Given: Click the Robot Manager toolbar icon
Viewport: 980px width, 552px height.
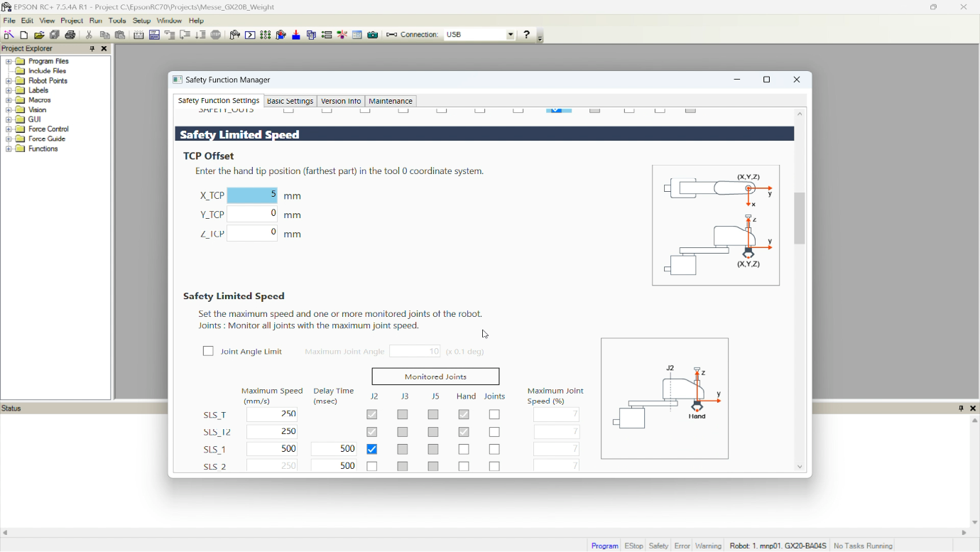Looking at the screenshot, I should (x=235, y=35).
